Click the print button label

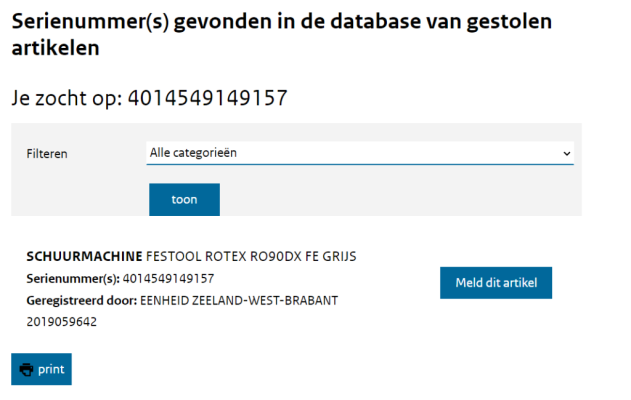tap(51, 369)
